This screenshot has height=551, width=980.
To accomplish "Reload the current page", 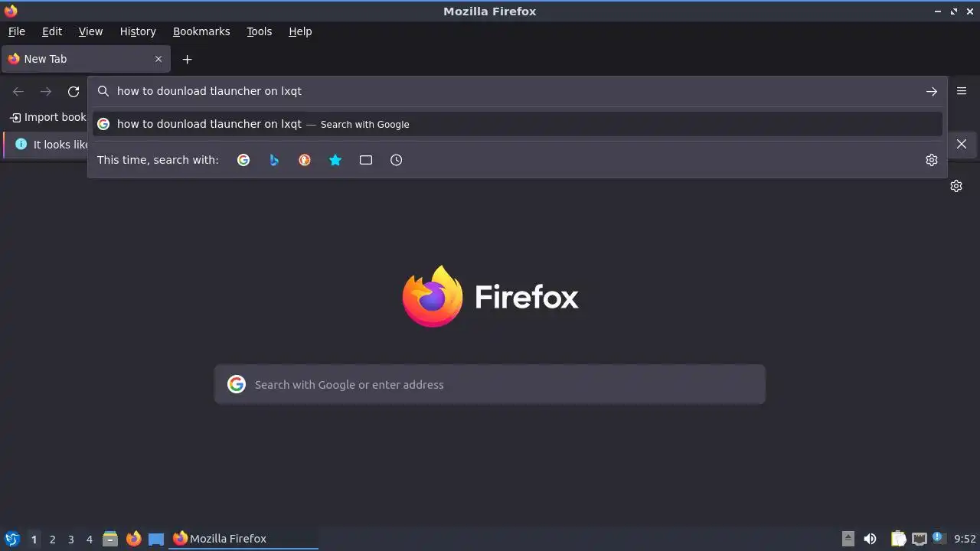I will [73, 92].
